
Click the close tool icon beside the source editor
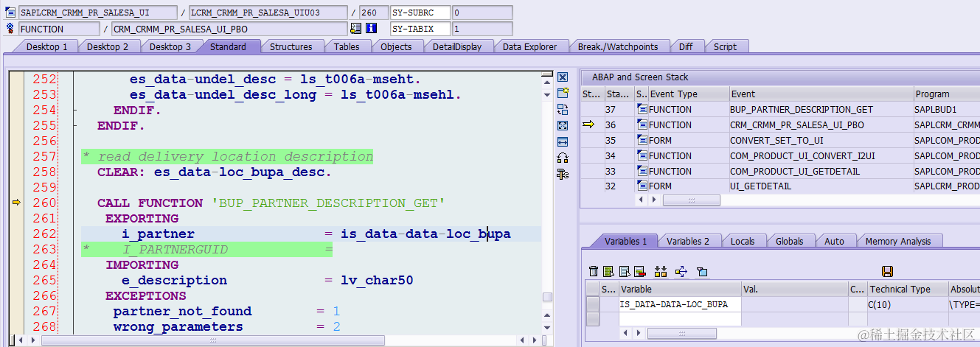pos(563,77)
